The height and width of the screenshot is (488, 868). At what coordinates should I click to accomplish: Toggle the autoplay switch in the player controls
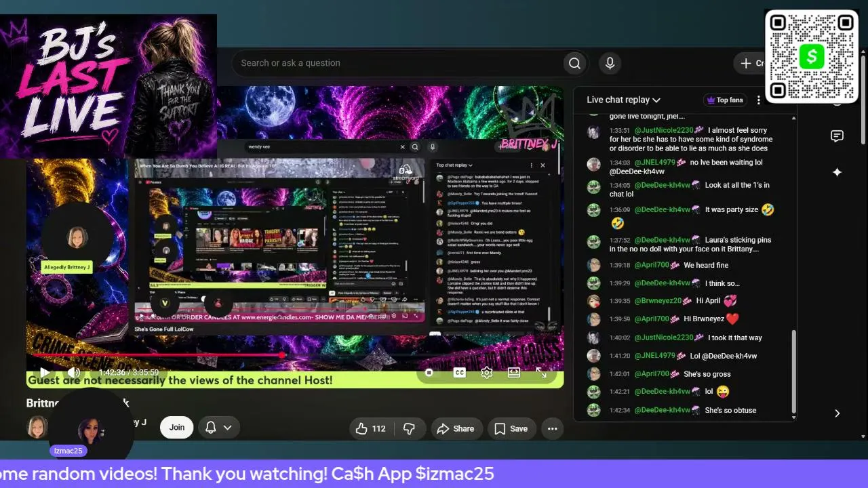(429, 372)
